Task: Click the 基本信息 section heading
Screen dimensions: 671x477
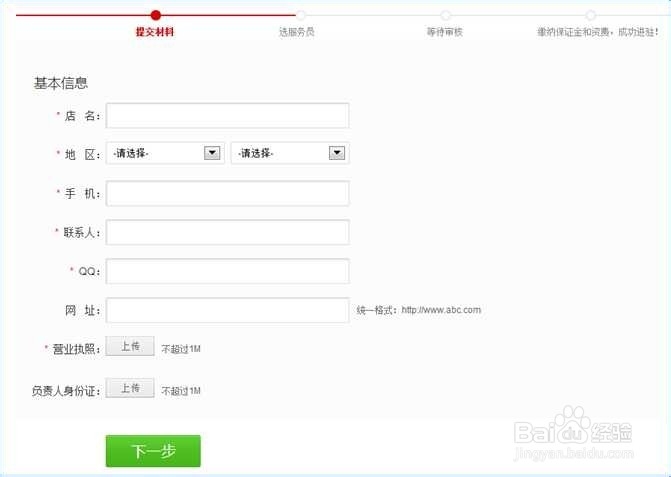Action: point(60,83)
